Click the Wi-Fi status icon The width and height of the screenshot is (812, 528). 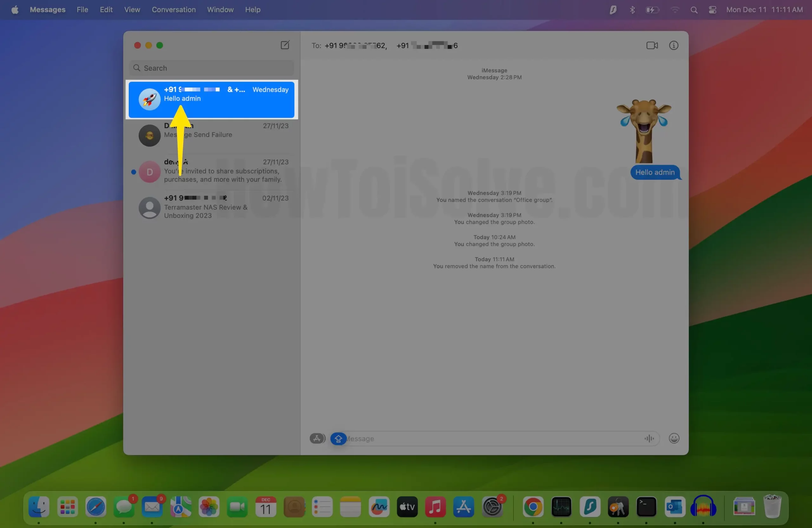click(x=675, y=10)
